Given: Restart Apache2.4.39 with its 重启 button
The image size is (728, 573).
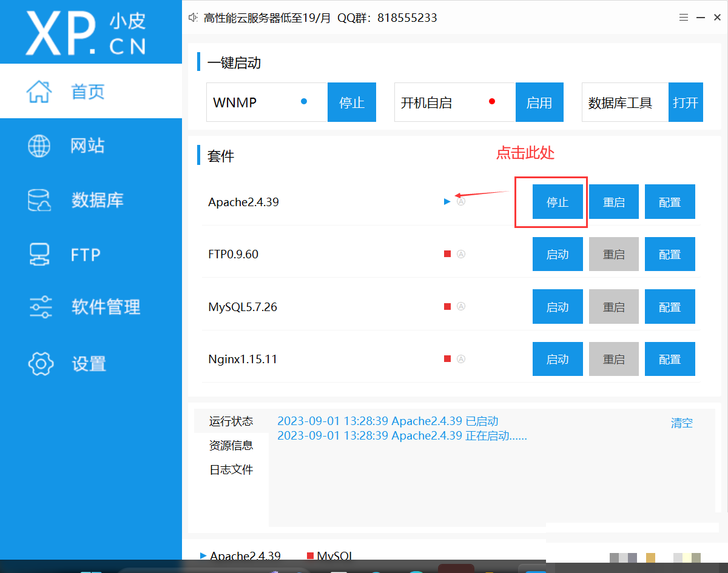Looking at the screenshot, I should click(x=614, y=202).
